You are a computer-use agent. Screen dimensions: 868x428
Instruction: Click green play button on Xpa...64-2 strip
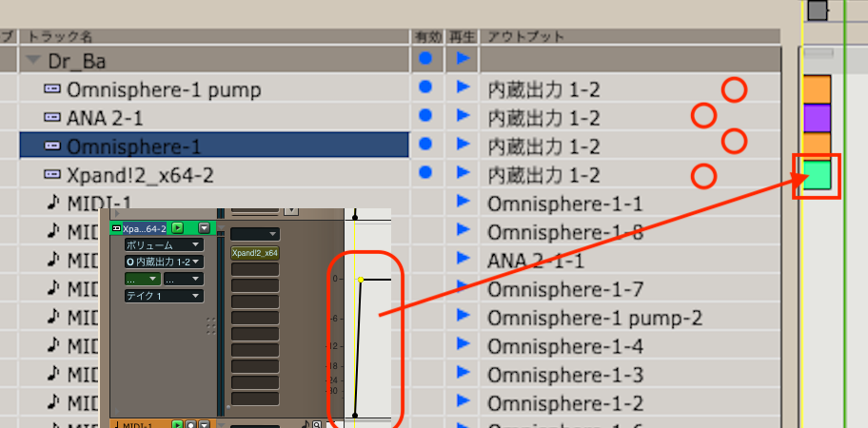[x=177, y=227]
